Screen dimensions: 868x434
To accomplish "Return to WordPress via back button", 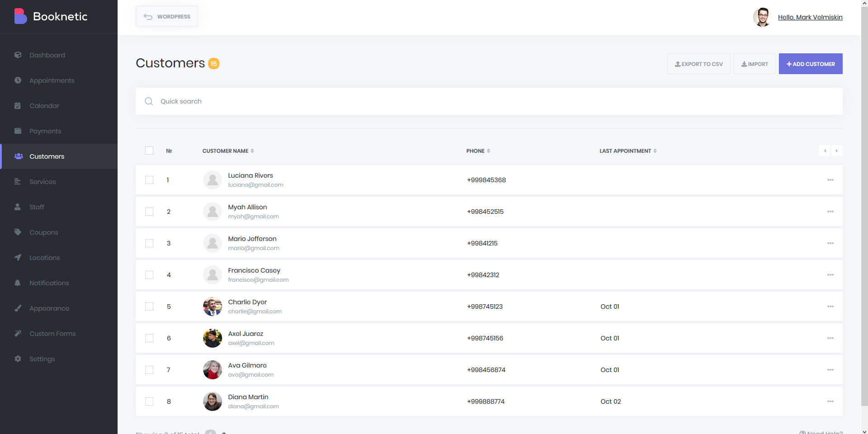I will coord(167,16).
